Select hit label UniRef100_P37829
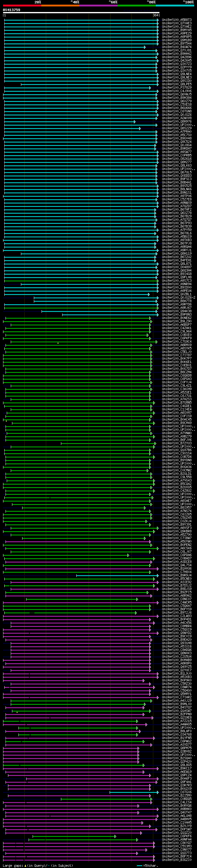 click(x=177, y=88)
